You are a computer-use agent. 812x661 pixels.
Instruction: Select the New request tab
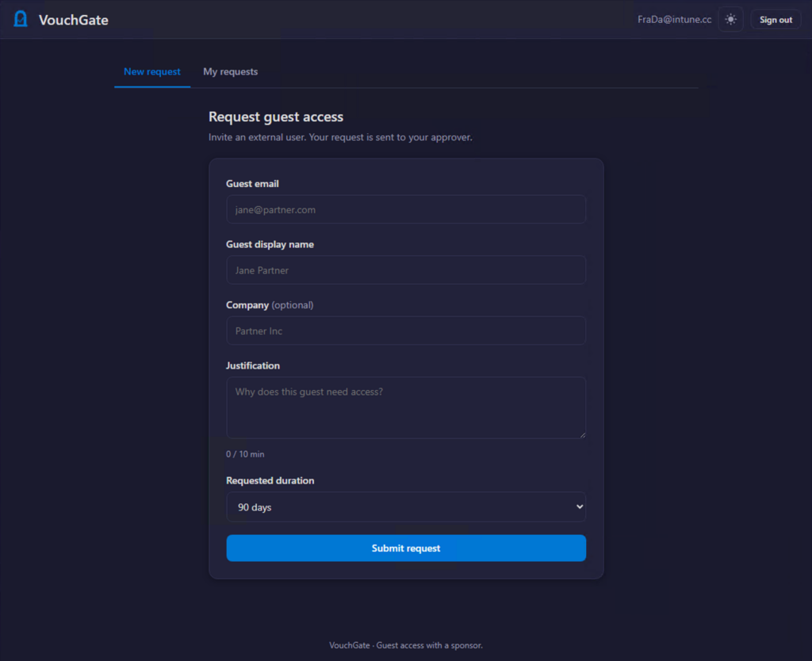tap(151, 71)
